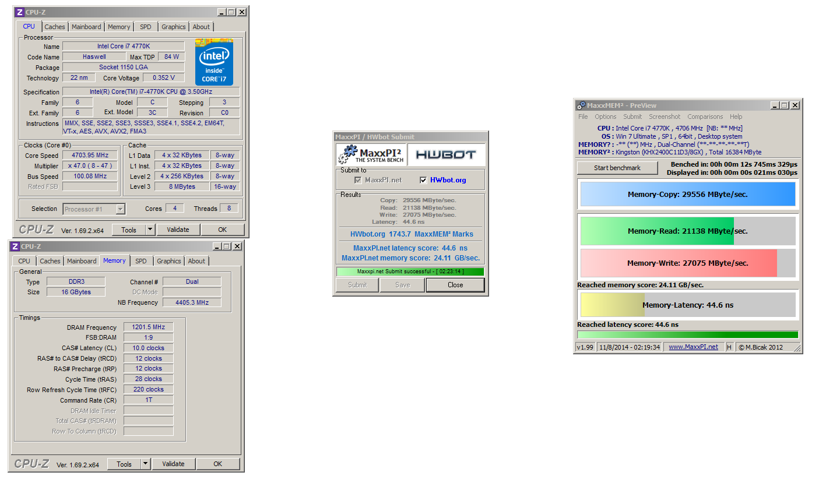Click greyed Submit button in HWbot dialog
Image resolution: width=826 pixels, height=504 pixels.
(x=357, y=285)
